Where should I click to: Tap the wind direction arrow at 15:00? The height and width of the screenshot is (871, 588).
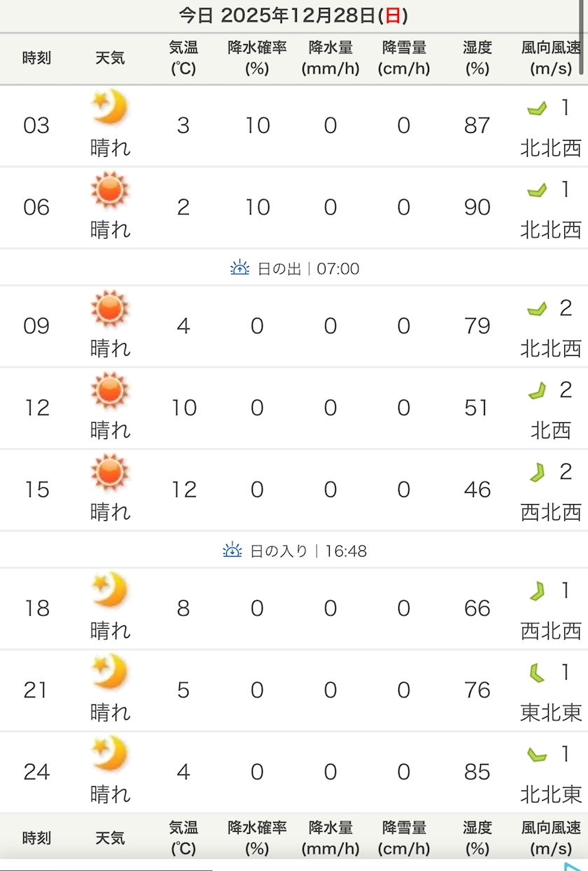tap(537, 473)
